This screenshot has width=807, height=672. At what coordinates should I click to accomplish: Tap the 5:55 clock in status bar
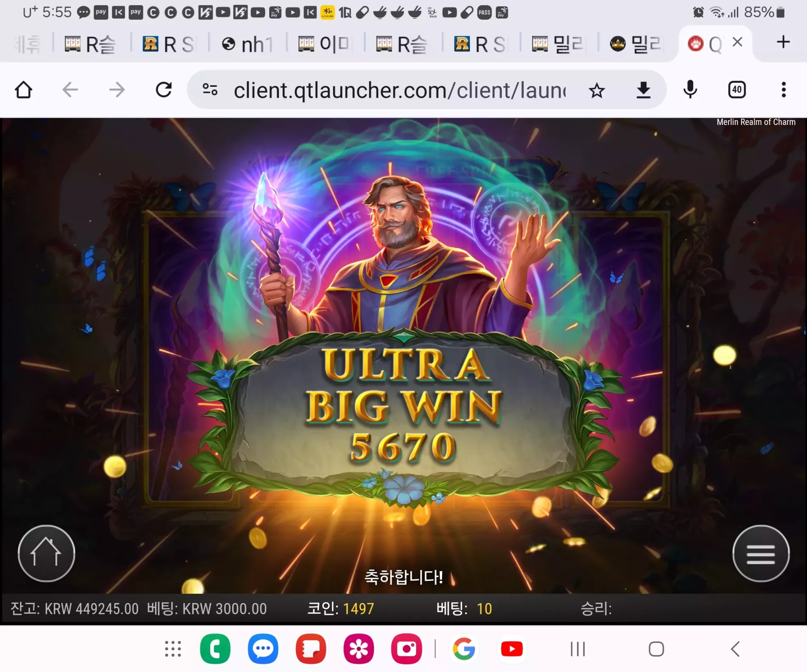[x=57, y=13]
